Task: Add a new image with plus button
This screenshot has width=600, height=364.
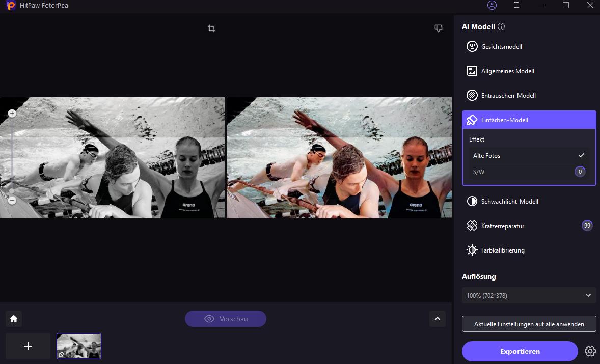Action: (x=28, y=346)
